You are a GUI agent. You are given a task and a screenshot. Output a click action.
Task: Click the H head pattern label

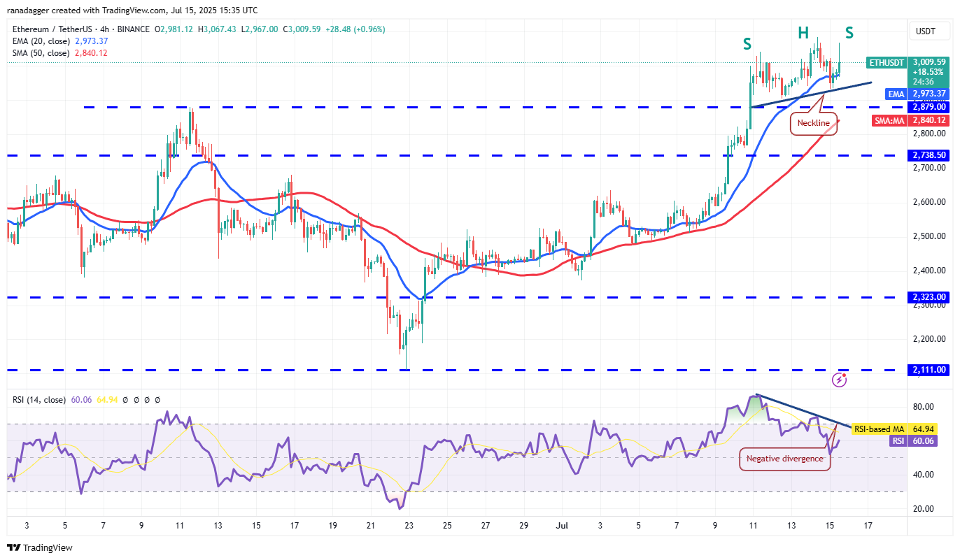point(803,31)
